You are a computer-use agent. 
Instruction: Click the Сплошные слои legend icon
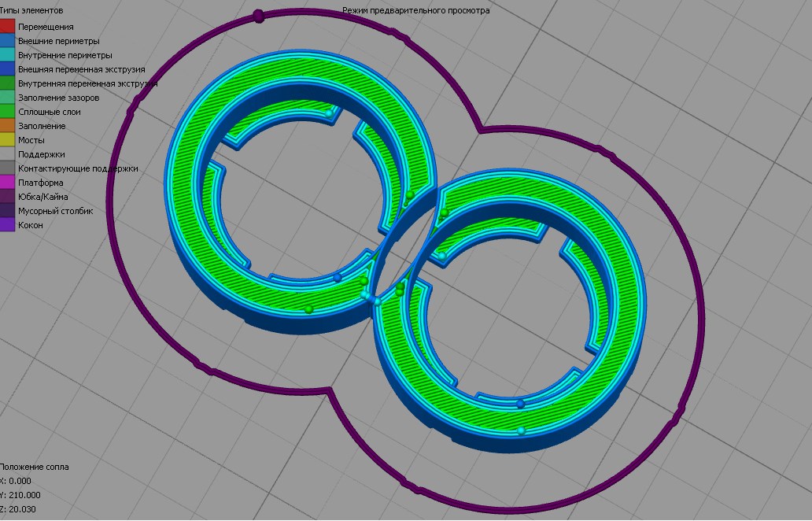pyautogui.click(x=8, y=109)
